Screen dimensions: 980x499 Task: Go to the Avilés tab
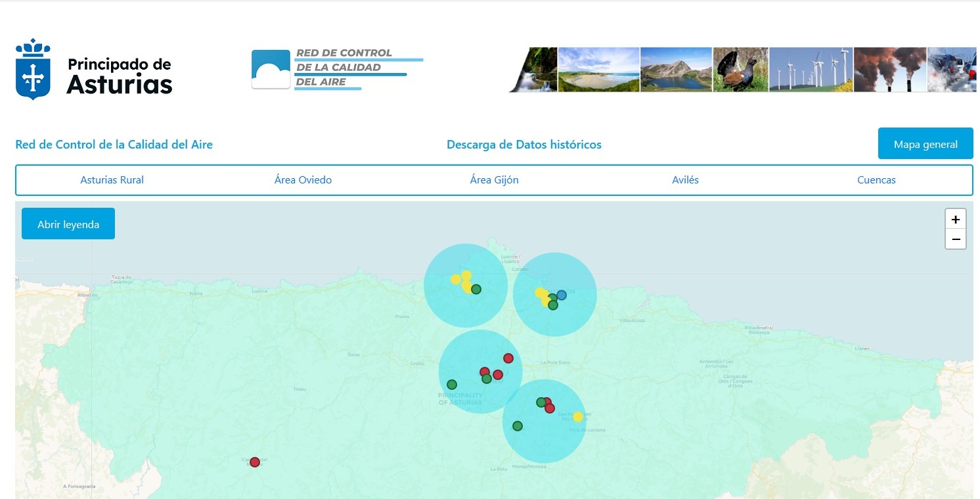685,180
